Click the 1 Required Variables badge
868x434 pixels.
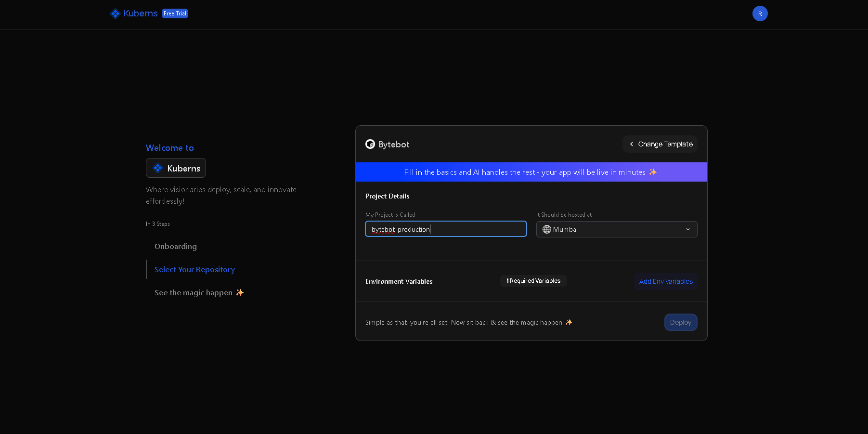pos(533,280)
